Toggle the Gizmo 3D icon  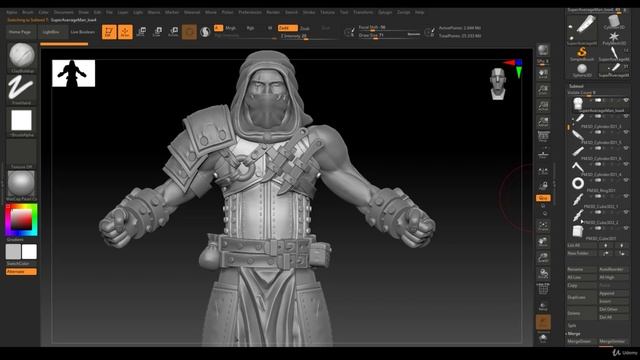(x=189, y=32)
